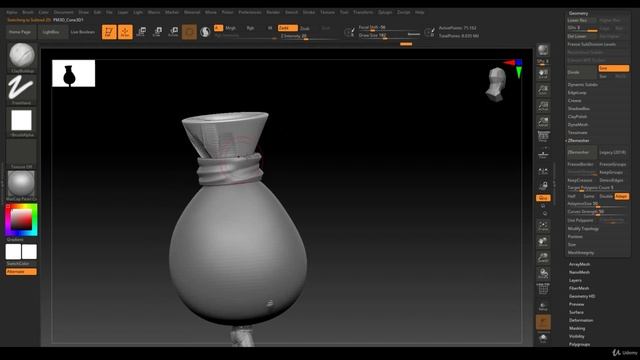Click the Transp transparency icon

click(543, 306)
